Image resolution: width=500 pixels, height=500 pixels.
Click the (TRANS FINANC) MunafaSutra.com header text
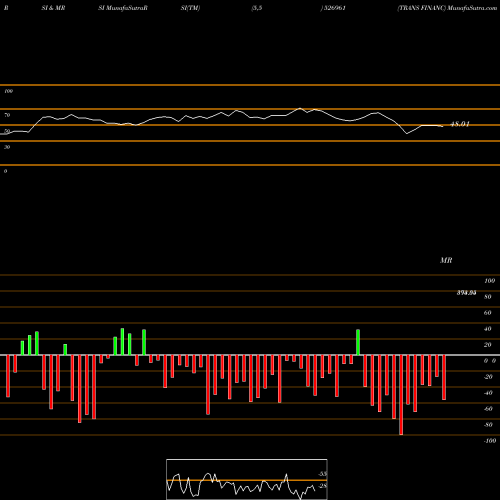point(447,8)
